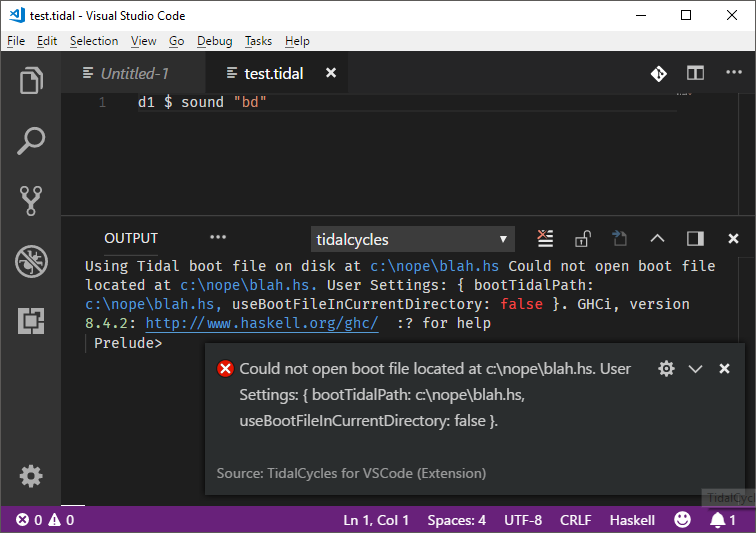Click the Prelude> prompt in output
The height and width of the screenshot is (533, 756).
pos(128,343)
